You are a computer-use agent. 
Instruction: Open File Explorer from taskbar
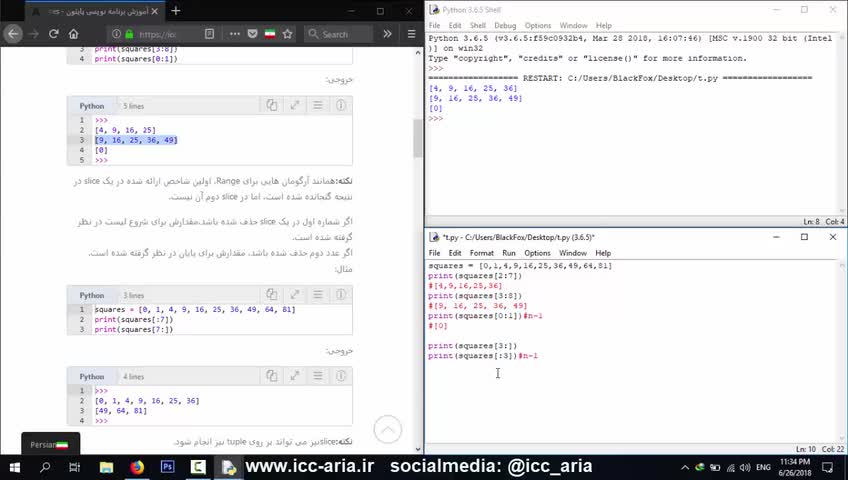pyautogui.click(x=106, y=467)
